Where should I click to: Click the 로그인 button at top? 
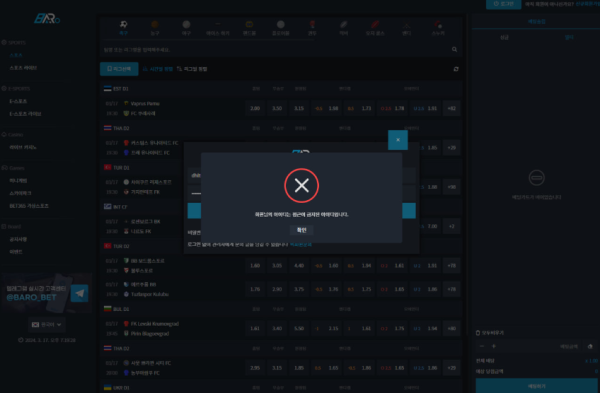pyautogui.click(x=503, y=4)
